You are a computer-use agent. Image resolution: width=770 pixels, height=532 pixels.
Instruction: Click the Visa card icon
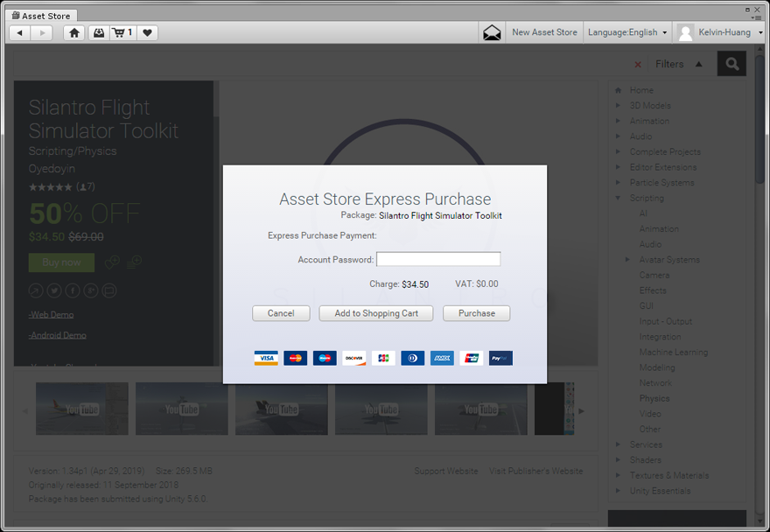coord(266,358)
